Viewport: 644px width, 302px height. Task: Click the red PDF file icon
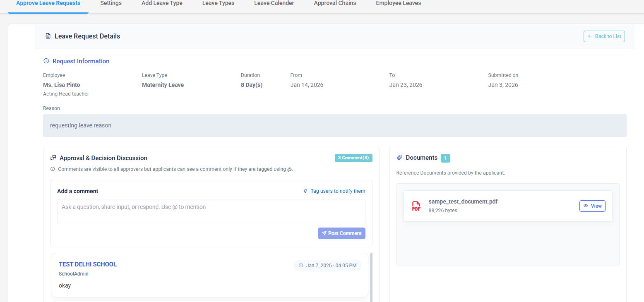click(416, 206)
